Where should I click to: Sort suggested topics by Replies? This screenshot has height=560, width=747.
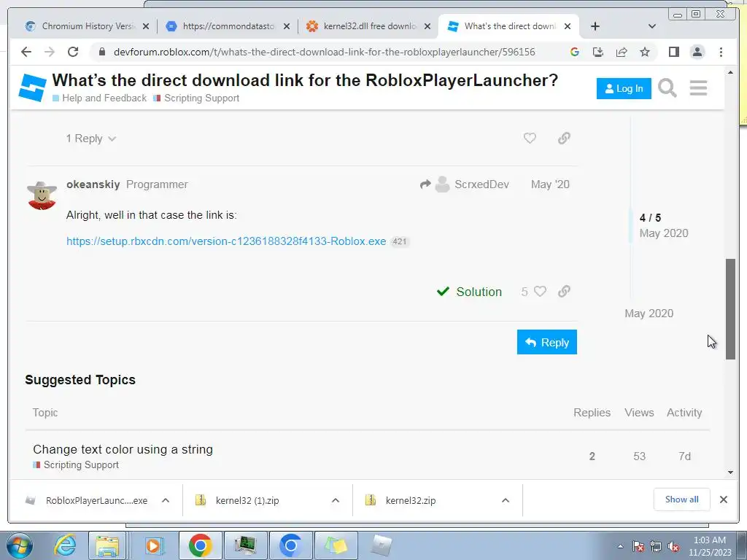592,413
